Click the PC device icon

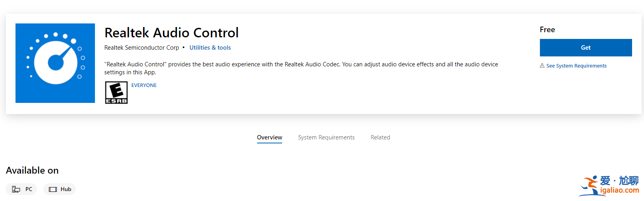point(16,189)
